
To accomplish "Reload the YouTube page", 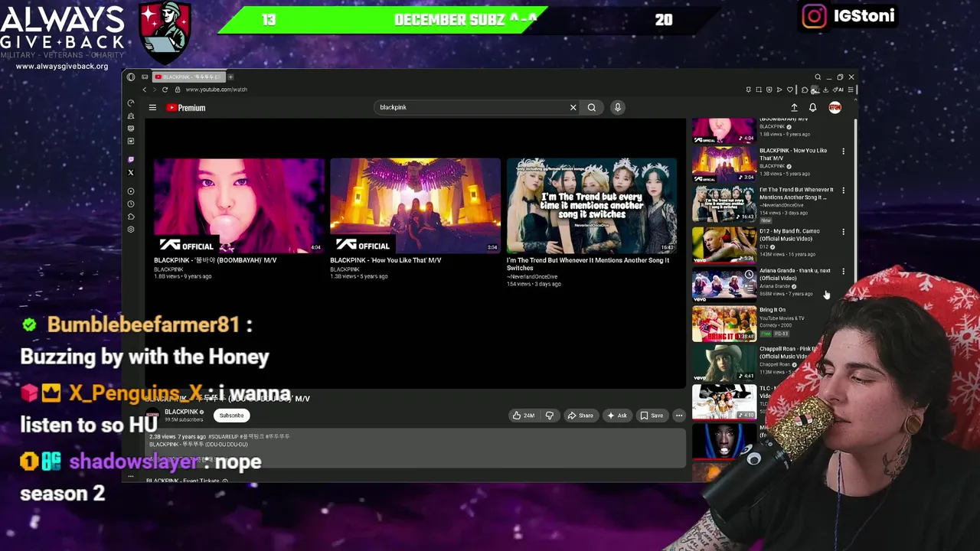I will 165,90.
